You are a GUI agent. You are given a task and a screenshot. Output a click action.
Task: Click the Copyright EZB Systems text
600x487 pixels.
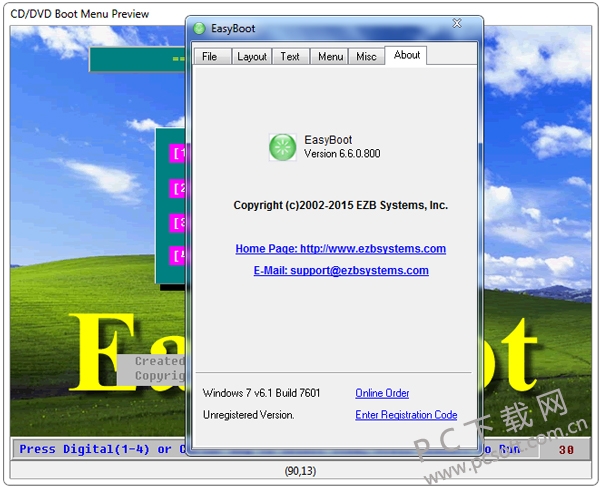tap(341, 205)
